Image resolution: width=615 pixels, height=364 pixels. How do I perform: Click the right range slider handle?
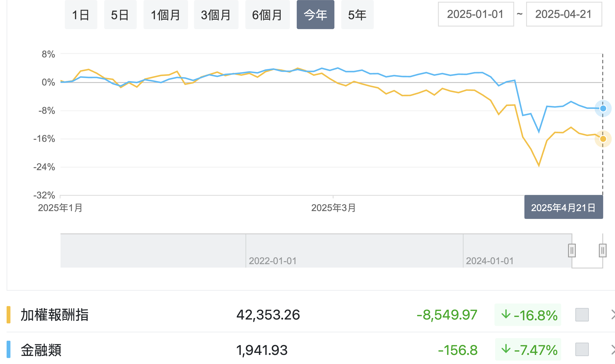click(603, 251)
